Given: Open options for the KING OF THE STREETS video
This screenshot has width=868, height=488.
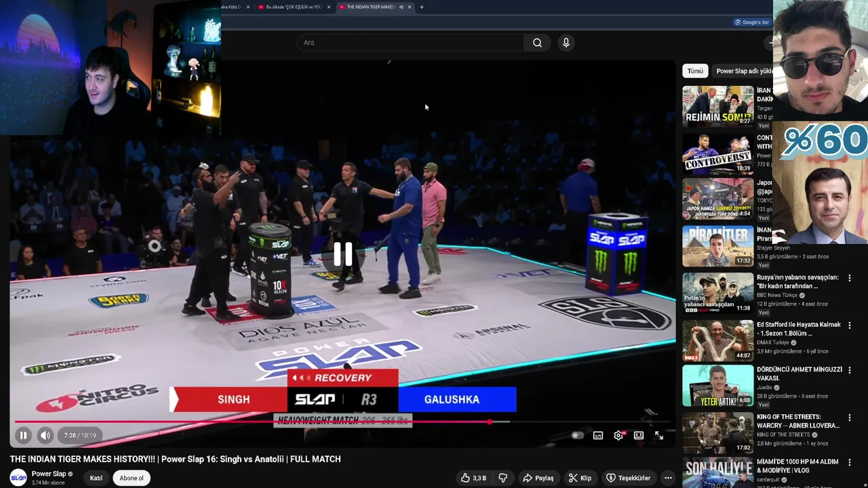Looking at the screenshot, I should click(850, 418).
